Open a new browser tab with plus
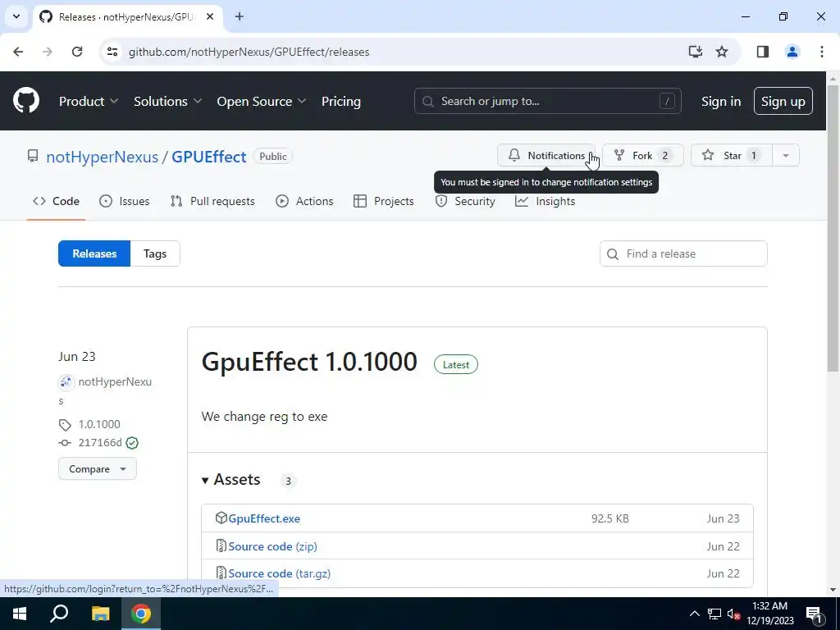840x630 pixels. click(x=240, y=16)
